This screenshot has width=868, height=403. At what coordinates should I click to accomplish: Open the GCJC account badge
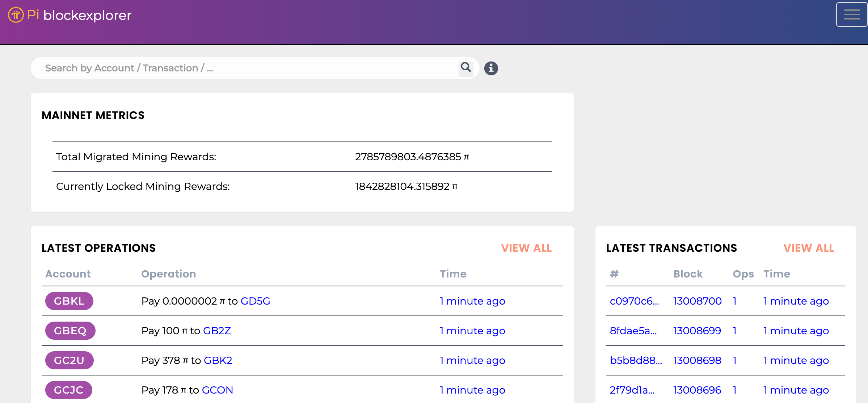pyautogui.click(x=69, y=390)
